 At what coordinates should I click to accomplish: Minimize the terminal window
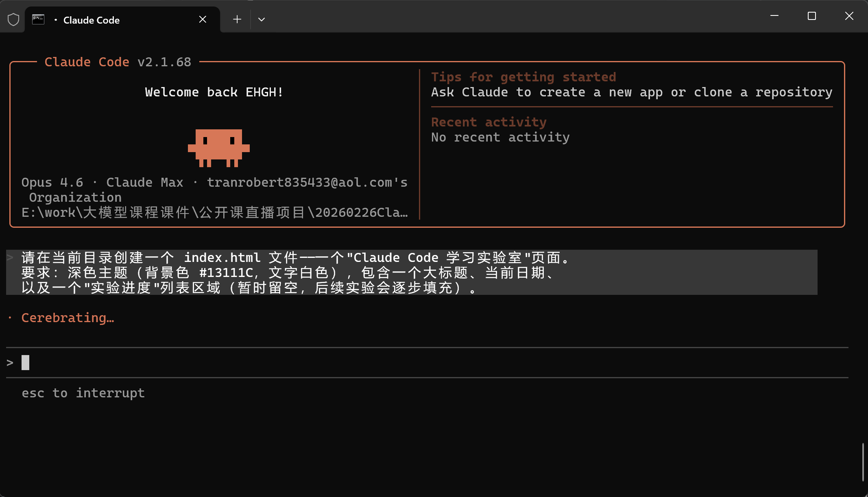774,16
